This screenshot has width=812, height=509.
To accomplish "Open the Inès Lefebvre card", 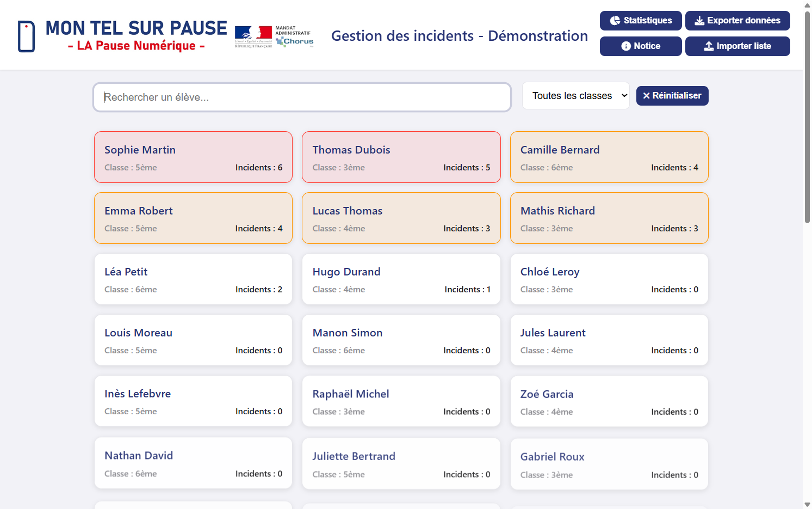I will tap(194, 401).
